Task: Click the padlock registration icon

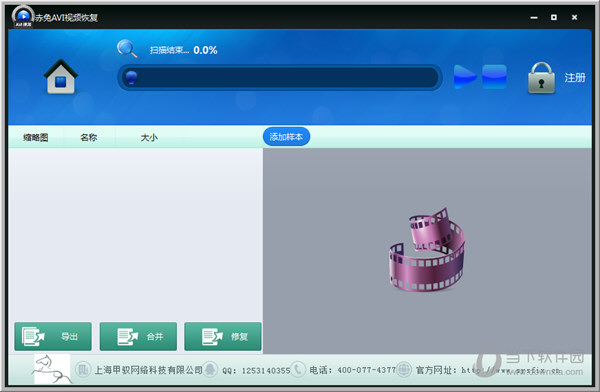Action: pyautogui.click(x=541, y=78)
